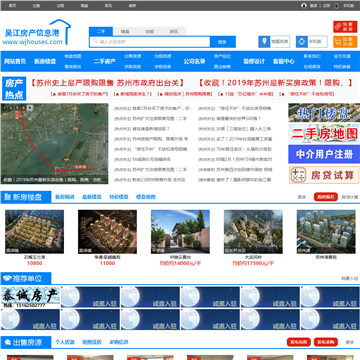
Task: Click the first sub-tab beside 新房楼盘 header
Action: pyautogui.click(x=65, y=197)
